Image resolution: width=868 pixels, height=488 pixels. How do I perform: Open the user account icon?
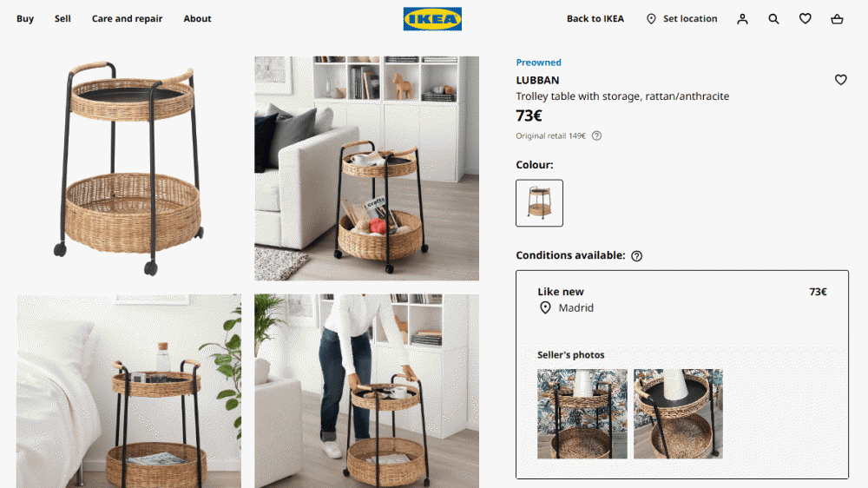(742, 19)
